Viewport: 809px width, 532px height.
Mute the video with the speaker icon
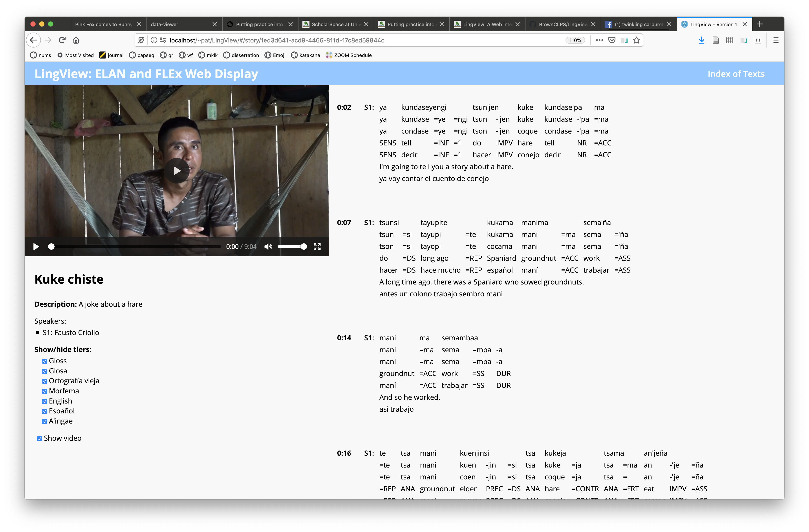coord(268,247)
